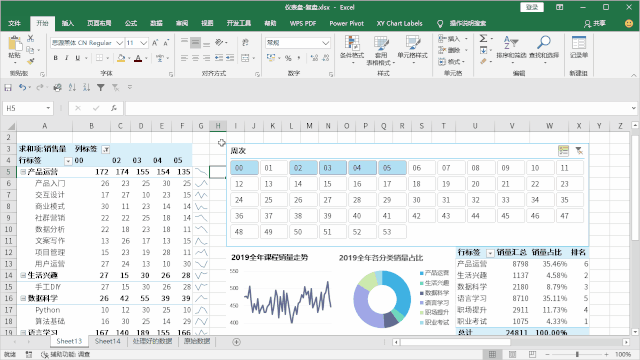Select week 01 in the slicer
640x360 pixels.
click(x=273, y=168)
